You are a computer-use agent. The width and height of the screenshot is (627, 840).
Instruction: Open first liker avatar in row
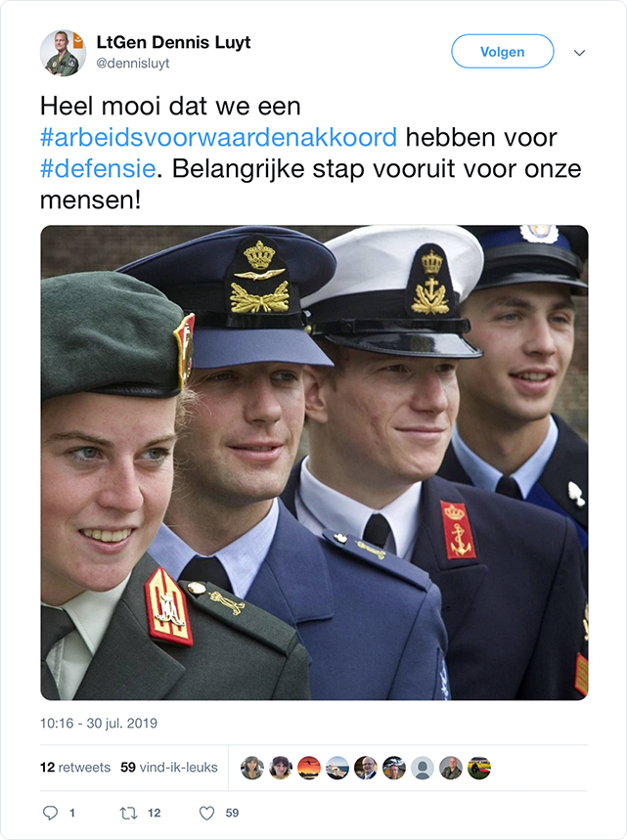[x=251, y=768]
